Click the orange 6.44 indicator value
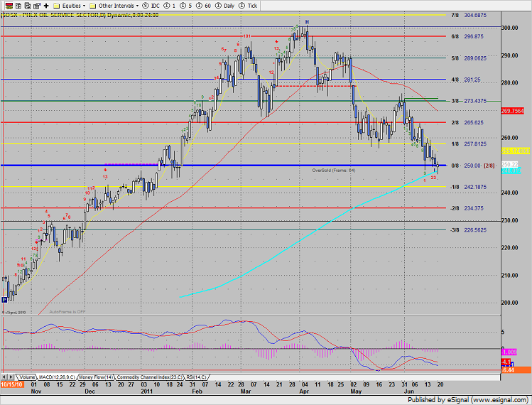Viewport: 532px width, 405px height. pos(516,370)
